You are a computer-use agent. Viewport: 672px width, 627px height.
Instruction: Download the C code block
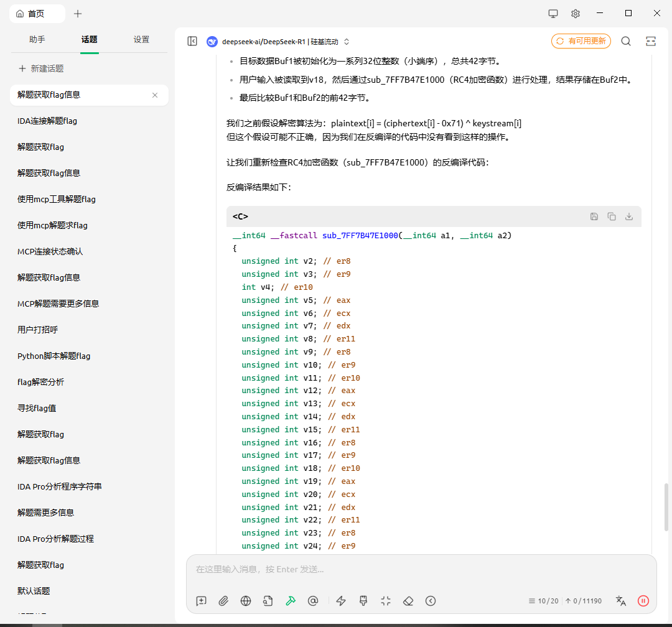[629, 216]
